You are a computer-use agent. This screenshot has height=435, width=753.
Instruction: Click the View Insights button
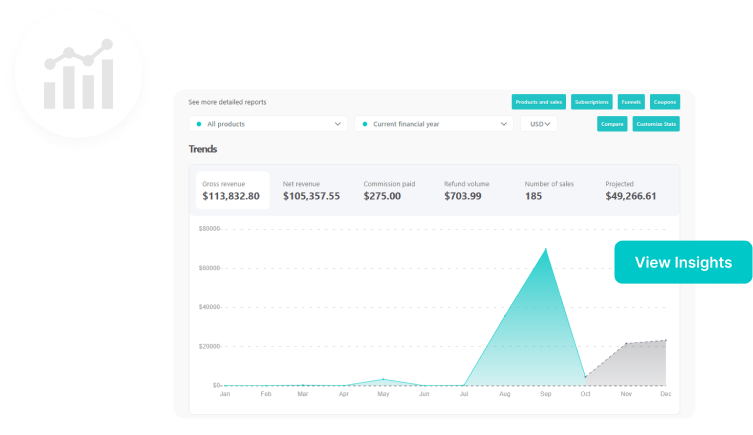coord(683,262)
